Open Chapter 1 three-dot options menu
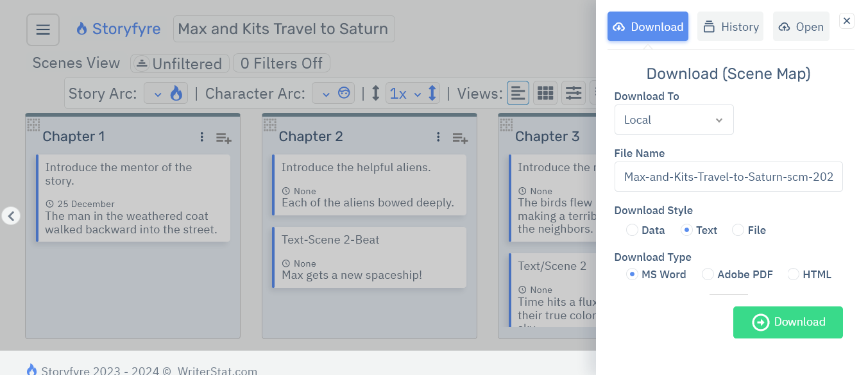This screenshot has width=868, height=375. [201, 137]
